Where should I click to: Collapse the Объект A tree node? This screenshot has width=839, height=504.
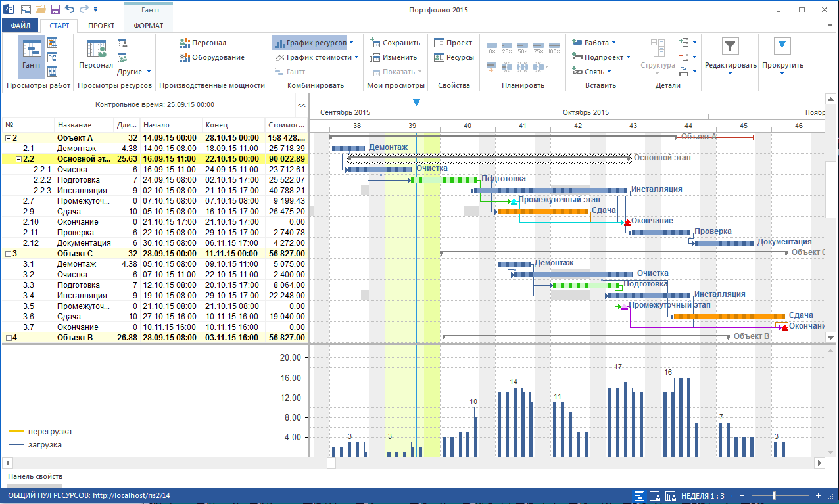click(8, 138)
